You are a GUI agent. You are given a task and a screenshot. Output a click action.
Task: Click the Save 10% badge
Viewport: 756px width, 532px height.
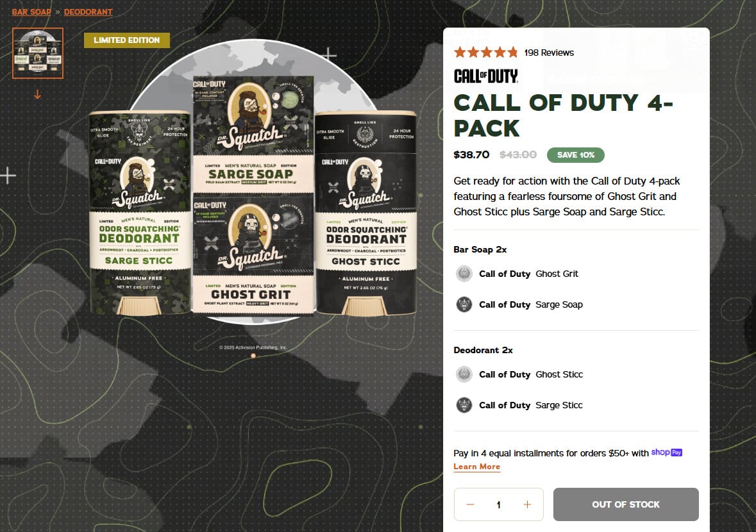point(576,154)
